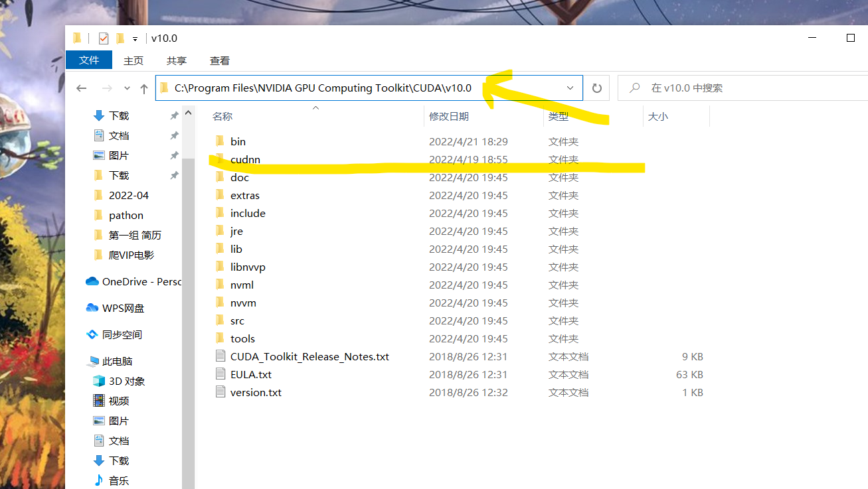This screenshot has height=489, width=868.
Task: Select the include folder icon
Action: (x=220, y=213)
